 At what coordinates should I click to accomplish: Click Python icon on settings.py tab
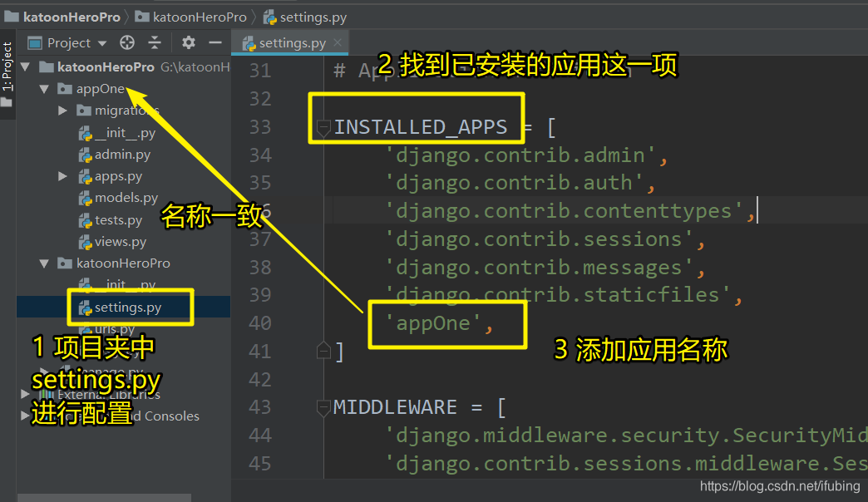click(249, 43)
